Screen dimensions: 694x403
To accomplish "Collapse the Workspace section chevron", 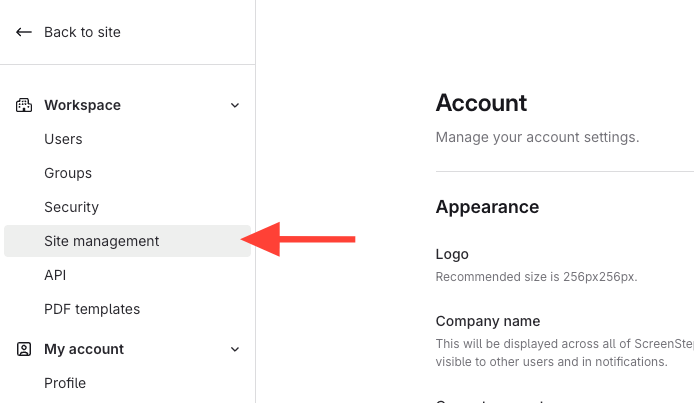I will click(x=235, y=105).
